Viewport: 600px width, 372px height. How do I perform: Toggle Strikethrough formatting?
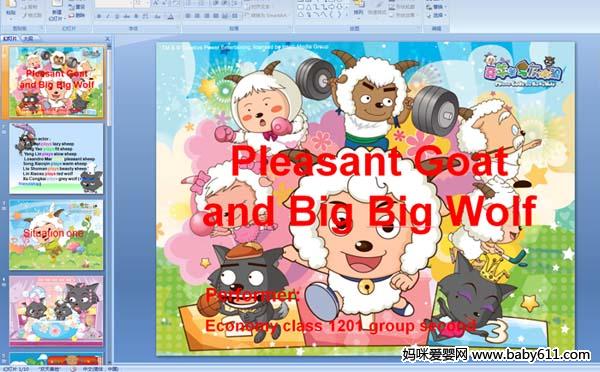pos(126,16)
